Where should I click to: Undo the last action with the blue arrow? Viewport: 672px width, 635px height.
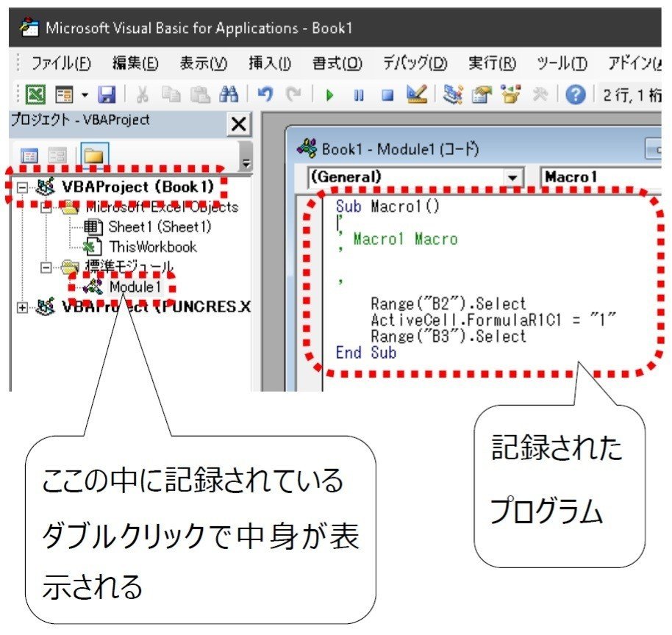coord(265,94)
